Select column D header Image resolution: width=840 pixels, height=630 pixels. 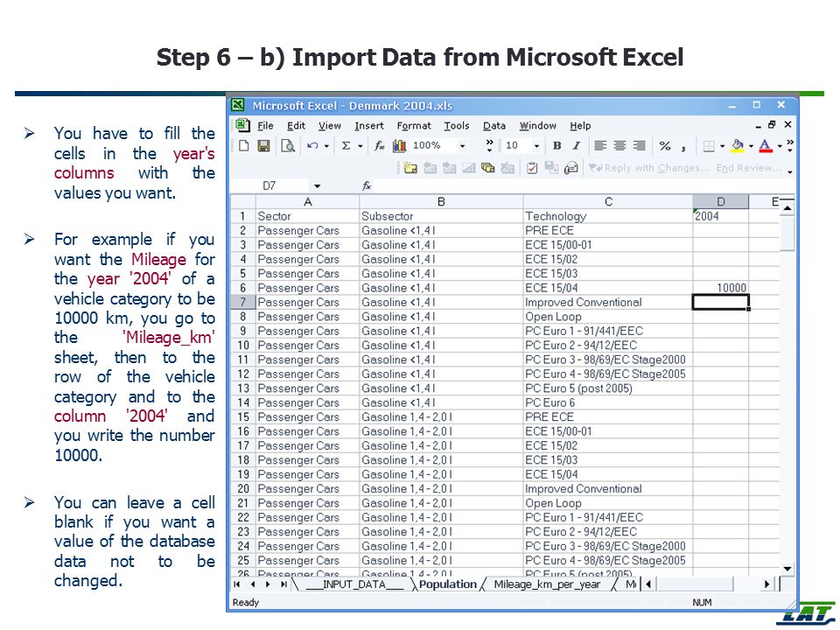720,202
